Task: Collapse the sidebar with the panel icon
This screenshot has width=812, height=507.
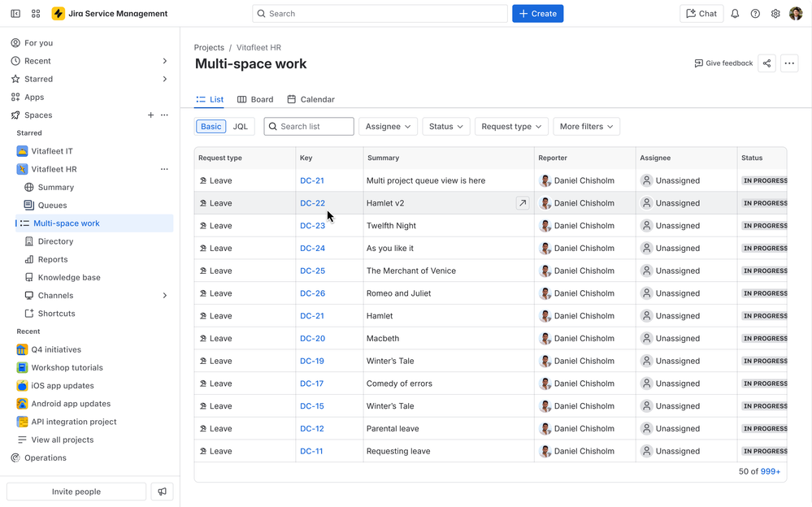Action: point(15,14)
